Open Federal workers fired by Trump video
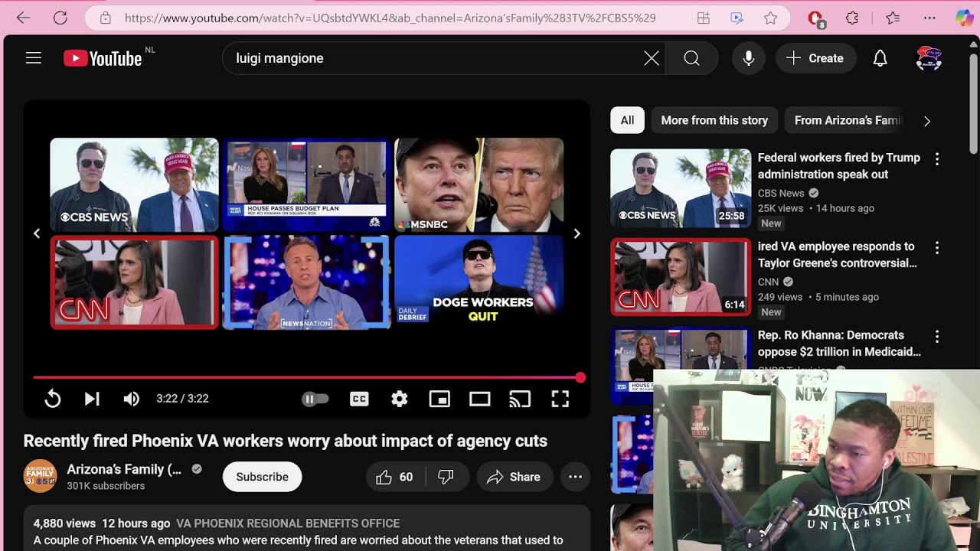The width and height of the screenshot is (980, 551). pyautogui.click(x=839, y=166)
